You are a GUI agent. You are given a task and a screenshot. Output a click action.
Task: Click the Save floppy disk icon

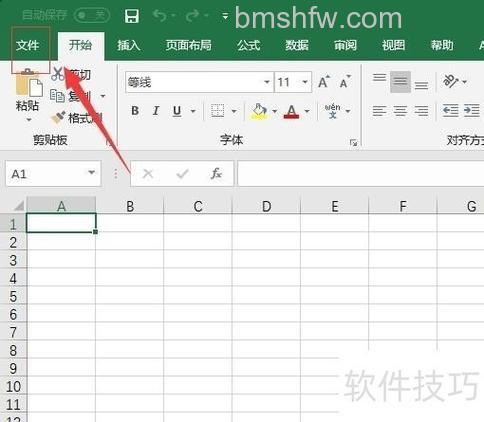coord(132,16)
